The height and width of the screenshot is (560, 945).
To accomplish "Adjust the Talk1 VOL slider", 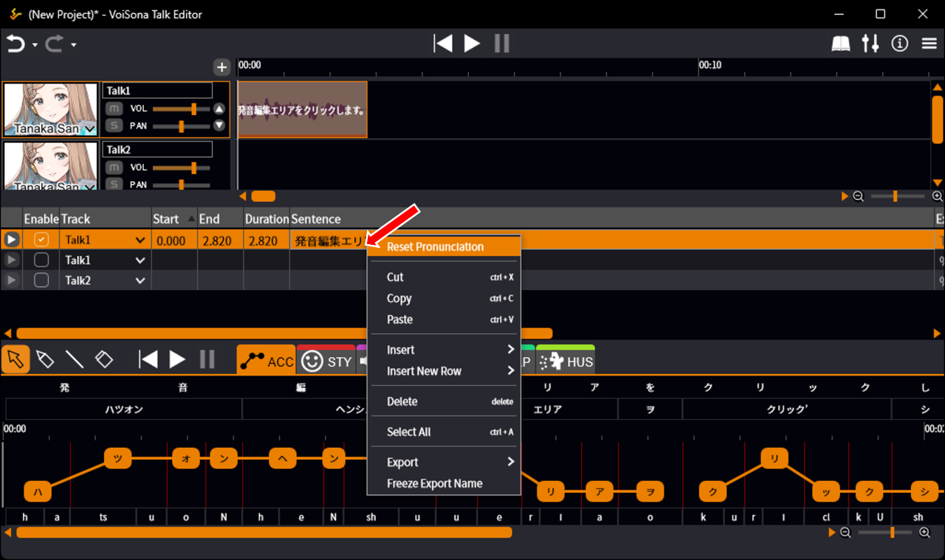I will pos(193,108).
